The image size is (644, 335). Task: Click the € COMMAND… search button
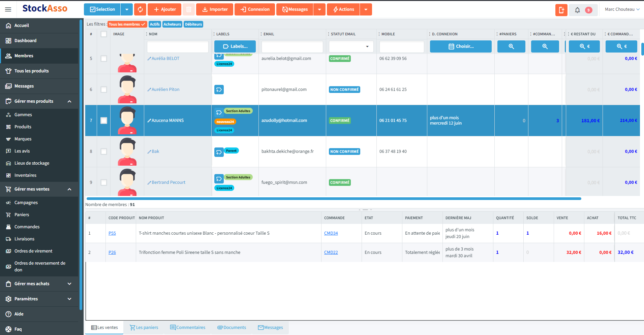coord(621,46)
